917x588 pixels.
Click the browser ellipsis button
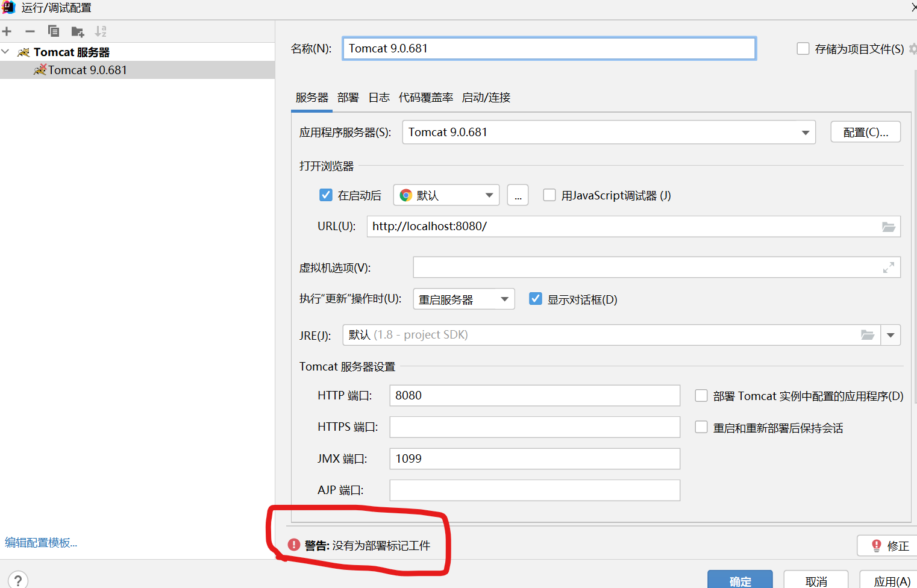518,195
